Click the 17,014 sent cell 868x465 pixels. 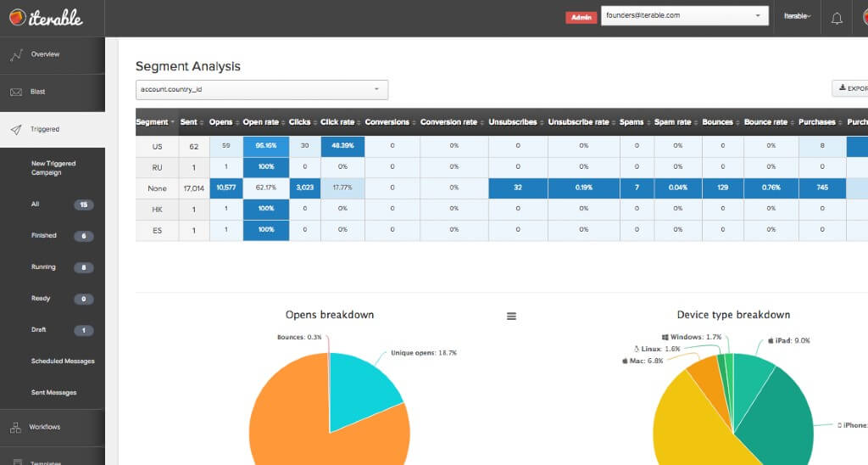[x=194, y=188]
